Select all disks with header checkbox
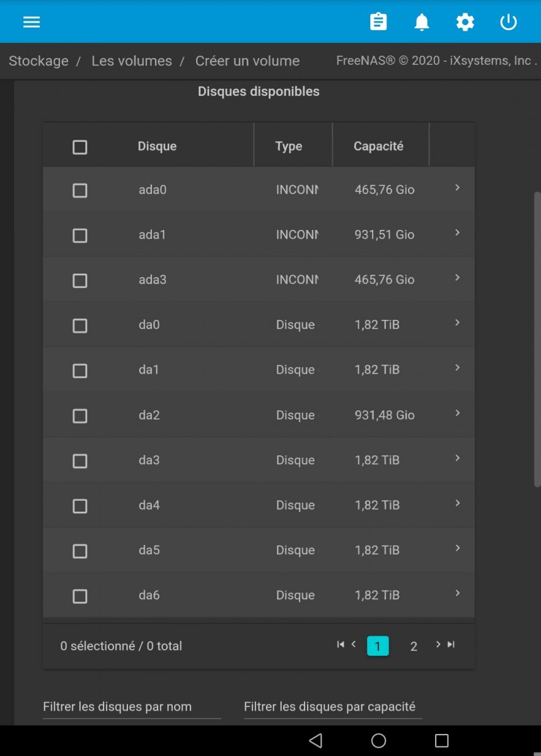This screenshot has width=541, height=756. 79,147
